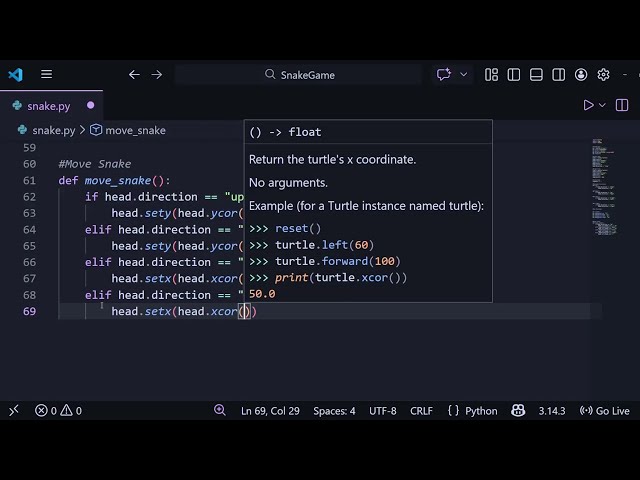The image size is (640, 480).
Task: Toggle the primary side bar
Action: [x=514, y=75]
